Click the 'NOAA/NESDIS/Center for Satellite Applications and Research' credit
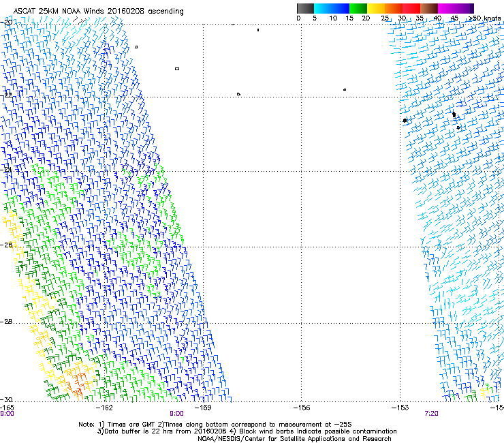Image resolution: width=504 pixels, height=443 pixels. click(294, 439)
